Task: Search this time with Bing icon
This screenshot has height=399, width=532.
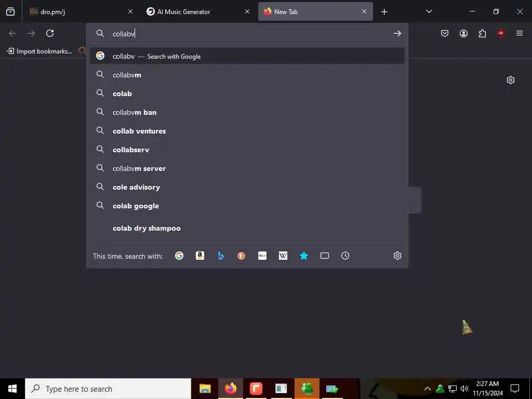Action: coord(221,256)
